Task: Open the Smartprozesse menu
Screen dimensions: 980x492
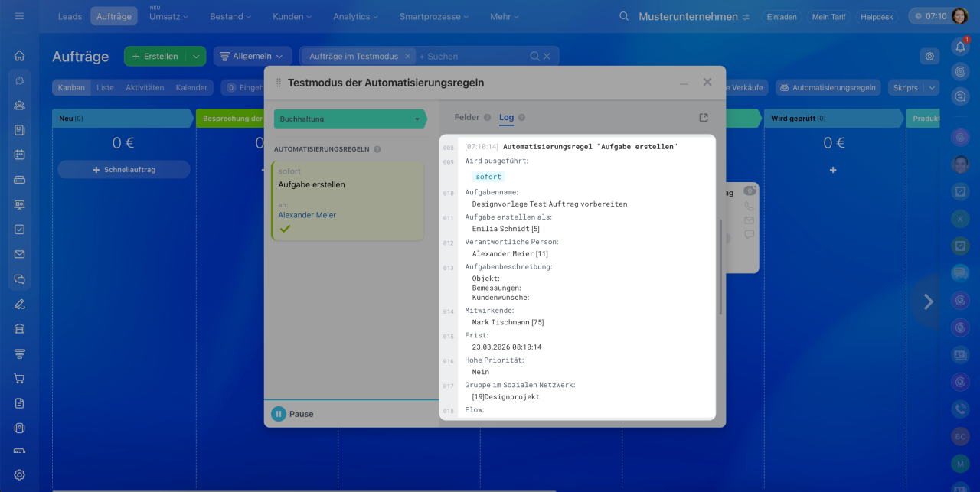Action: [x=435, y=16]
